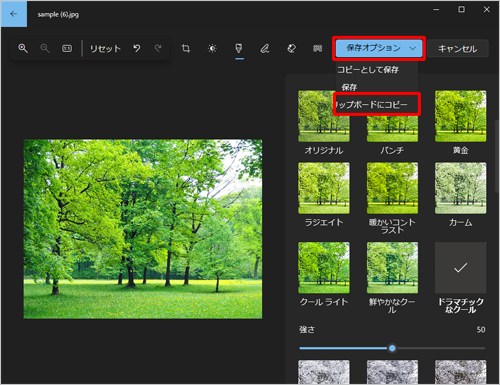Viewport: 500px width, 385px height.
Task: Apply the クール ライト filter thumbnail
Action: point(324,268)
